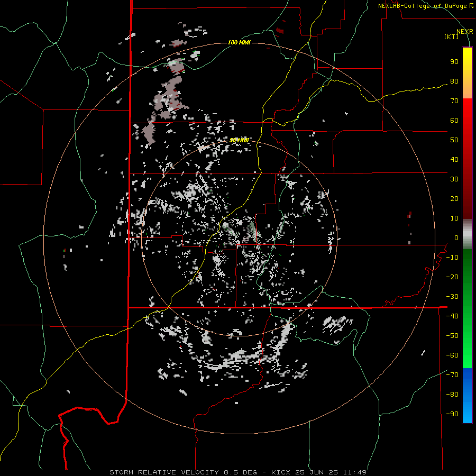476x476 pixels.
Task: Click the negative 90 scale value
Action: click(x=452, y=414)
